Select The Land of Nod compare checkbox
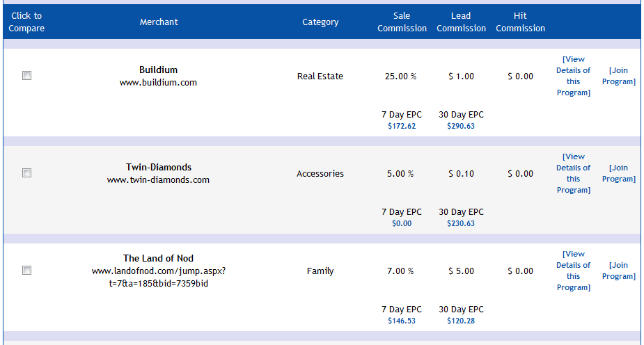644x345 pixels. click(x=26, y=271)
